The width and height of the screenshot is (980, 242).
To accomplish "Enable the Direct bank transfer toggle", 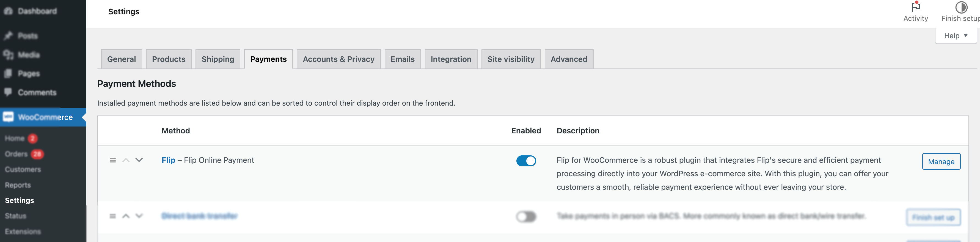I will [x=526, y=217].
